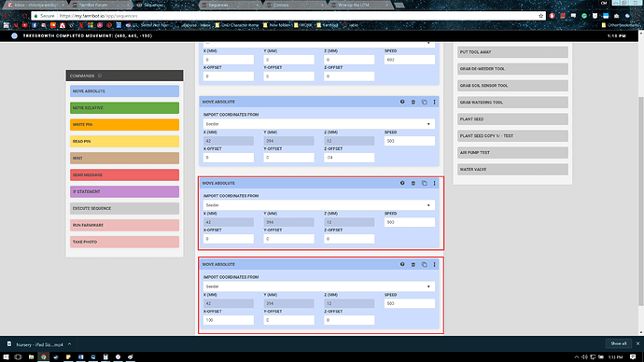Add a Run Farmware command
The image size is (644, 362).
(x=124, y=226)
